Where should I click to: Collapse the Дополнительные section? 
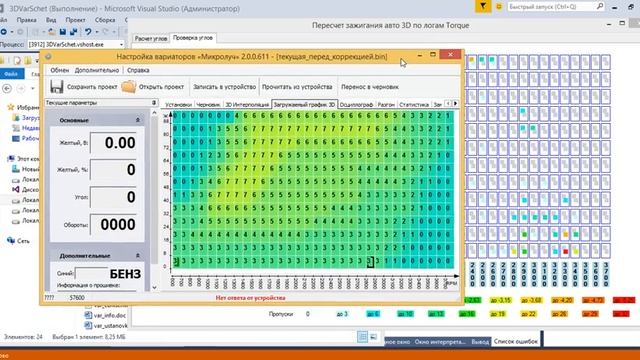click(138, 256)
